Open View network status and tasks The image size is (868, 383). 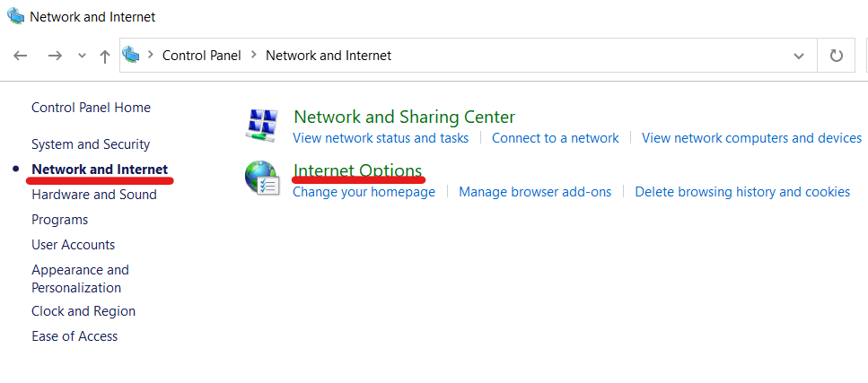pyautogui.click(x=381, y=138)
